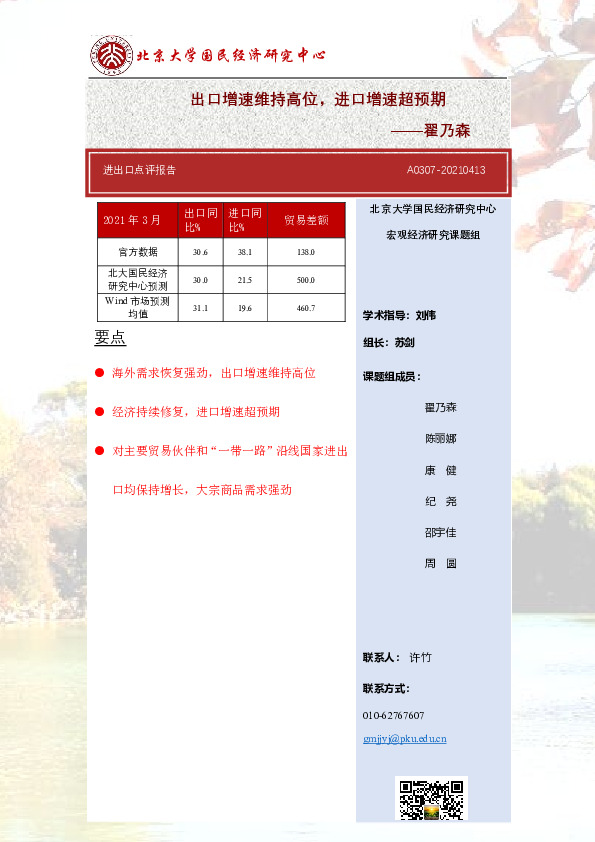This screenshot has height=842, width=595.
Task: Click the QR code image
Action: (431, 799)
